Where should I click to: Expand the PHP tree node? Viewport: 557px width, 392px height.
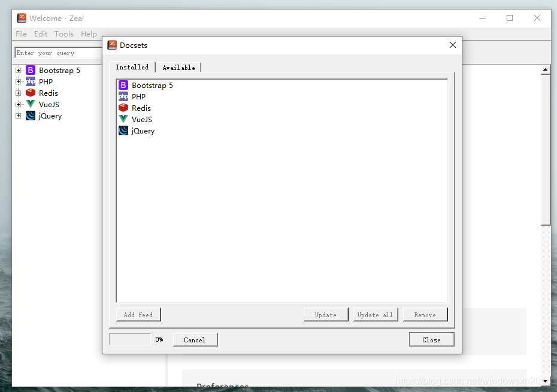[18, 81]
